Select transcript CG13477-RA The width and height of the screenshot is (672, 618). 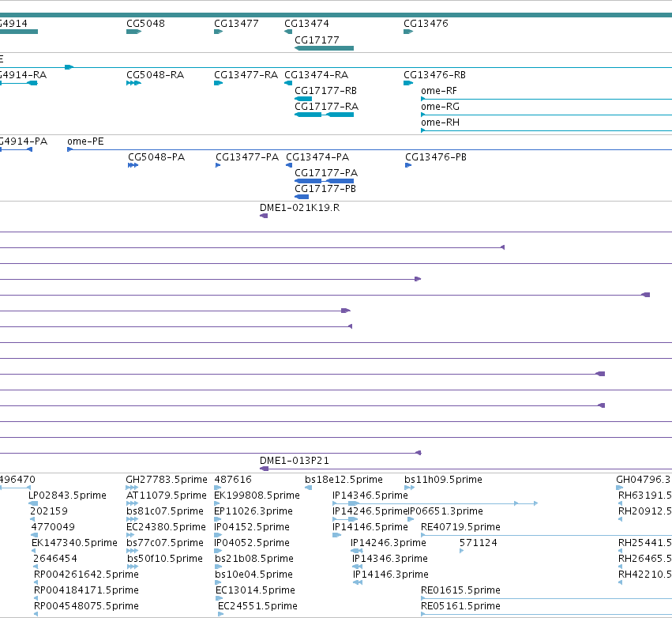246,75
